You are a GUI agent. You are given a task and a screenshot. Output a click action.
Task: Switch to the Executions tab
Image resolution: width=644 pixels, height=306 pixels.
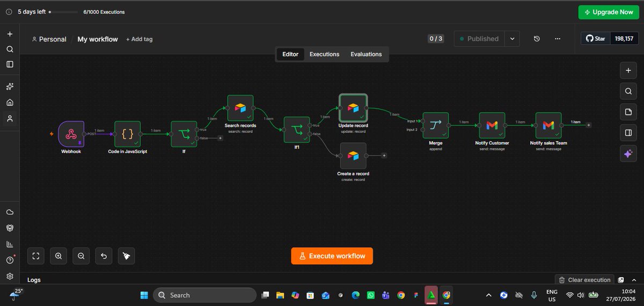tap(324, 54)
